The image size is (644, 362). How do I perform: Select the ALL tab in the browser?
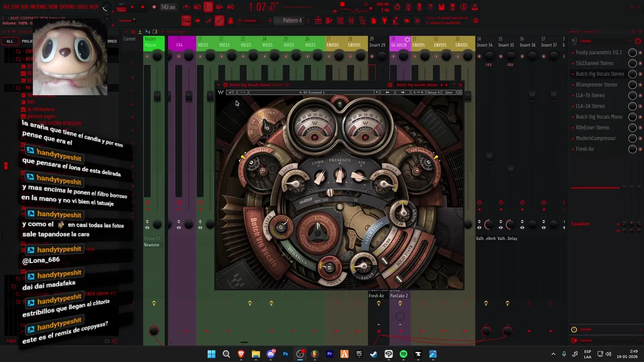[10, 41]
